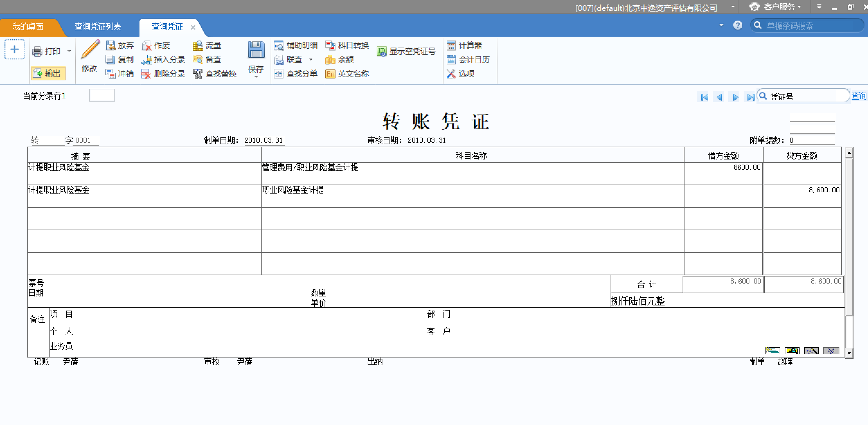Expand the Linked Query (联查) dropdown arrow

[311, 60]
